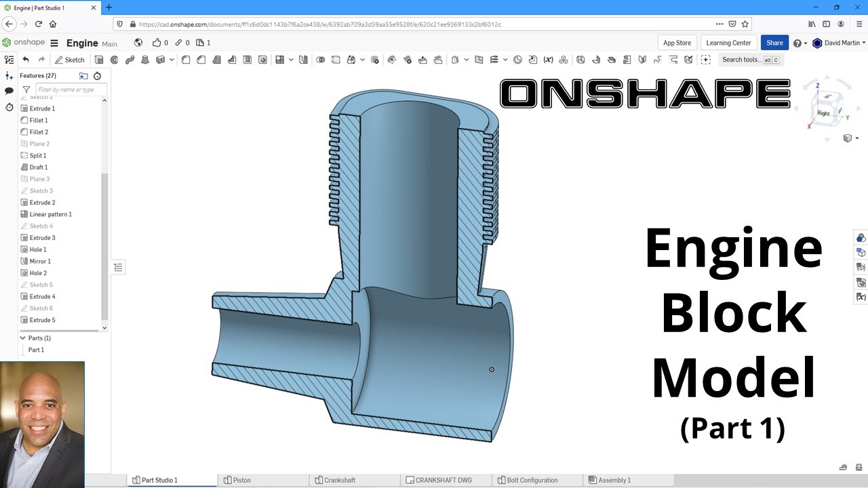This screenshot has height=488, width=868.
Task: Select the Thicken tool
Action: click(161, 60)
